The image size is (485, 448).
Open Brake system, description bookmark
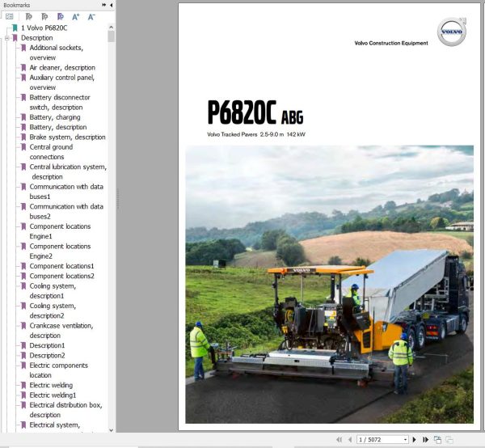(x=67, y=137)
